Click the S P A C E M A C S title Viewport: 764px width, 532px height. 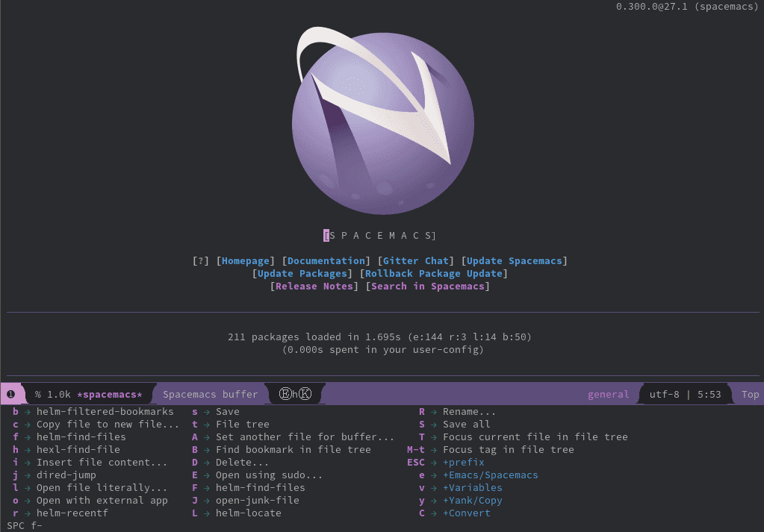point(379,236)
